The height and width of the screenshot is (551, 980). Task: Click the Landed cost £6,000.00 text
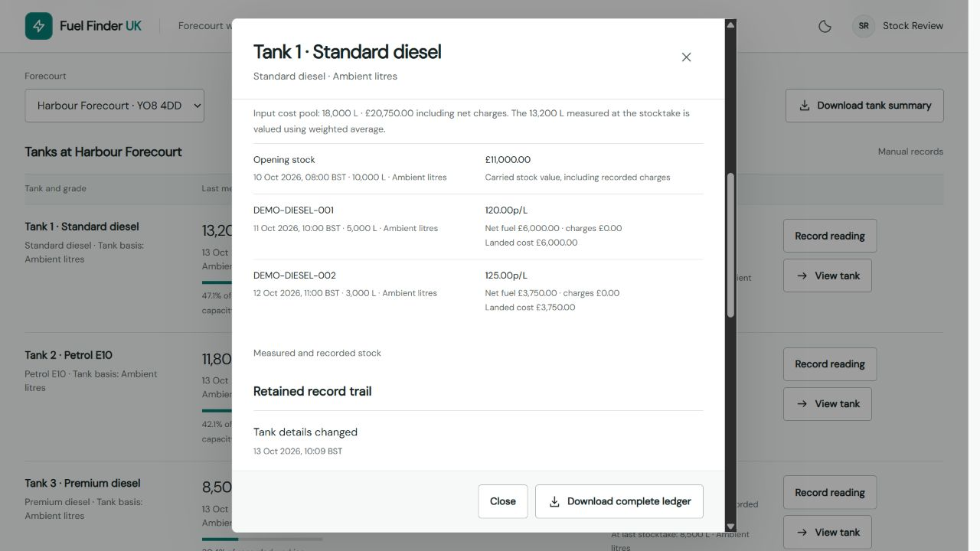point(531,243)
